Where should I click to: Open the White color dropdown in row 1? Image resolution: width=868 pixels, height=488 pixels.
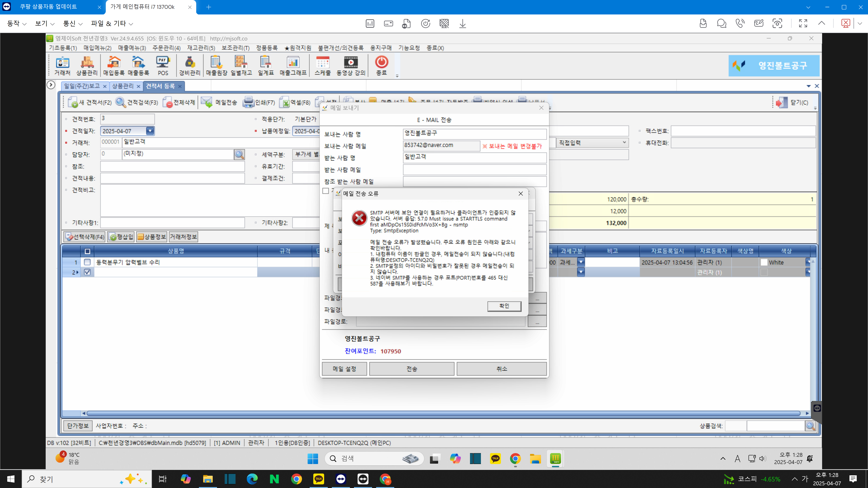808,262
